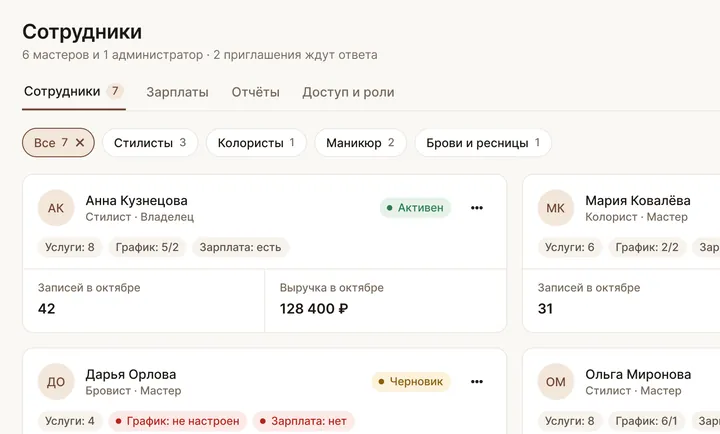This screenshot has height=434, width=720.
Task: Filter by Стилисты chip
Action: 150,143
